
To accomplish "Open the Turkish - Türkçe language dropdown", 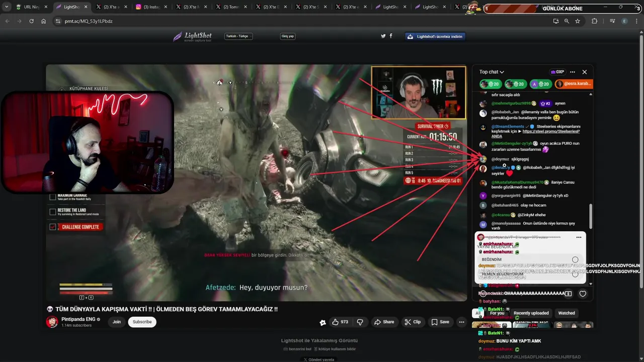I will point(238,36).
